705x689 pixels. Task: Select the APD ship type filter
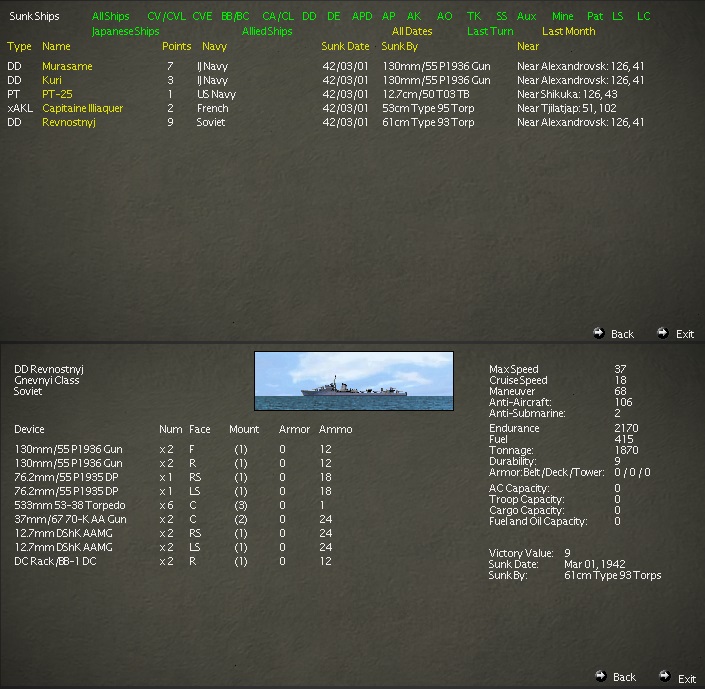tap(362, 16)
